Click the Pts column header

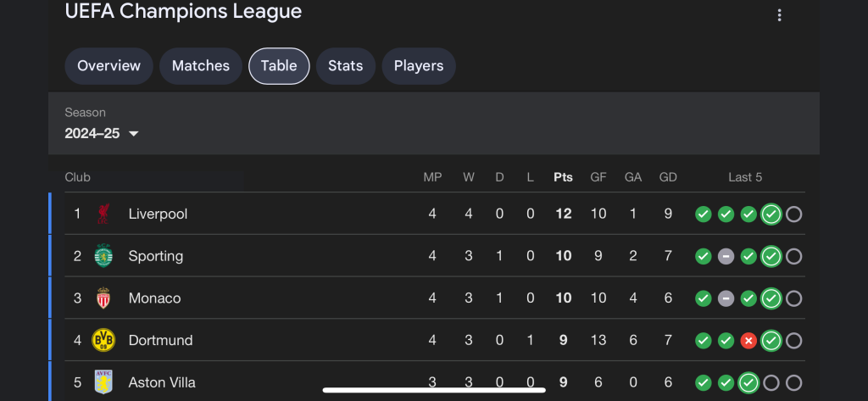tap(563, 177)
